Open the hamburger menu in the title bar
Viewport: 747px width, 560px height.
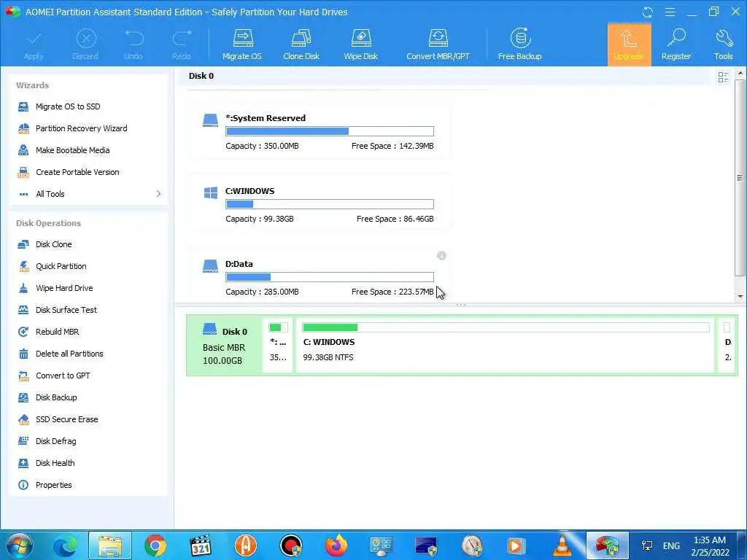pos(670,12)
